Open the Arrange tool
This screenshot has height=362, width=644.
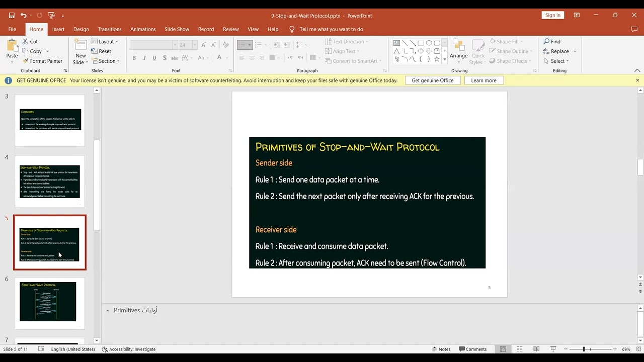point(458,51)
